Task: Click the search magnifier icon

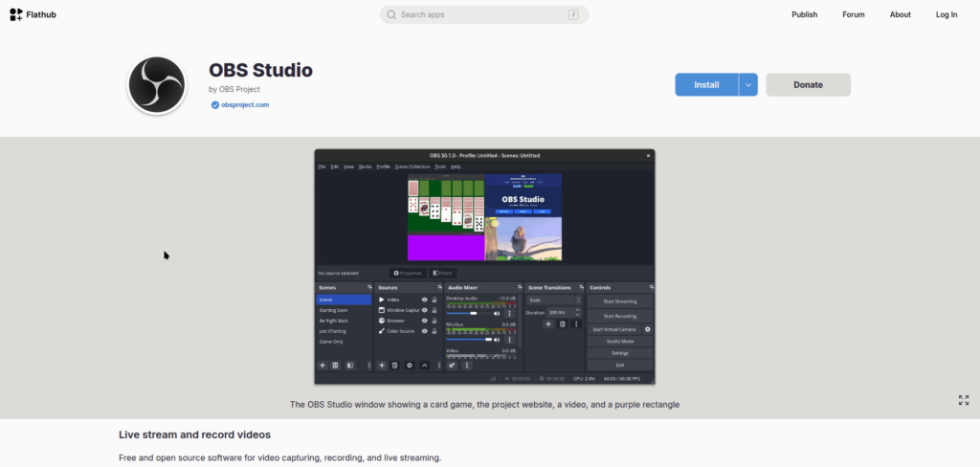Action: point(391,14)
